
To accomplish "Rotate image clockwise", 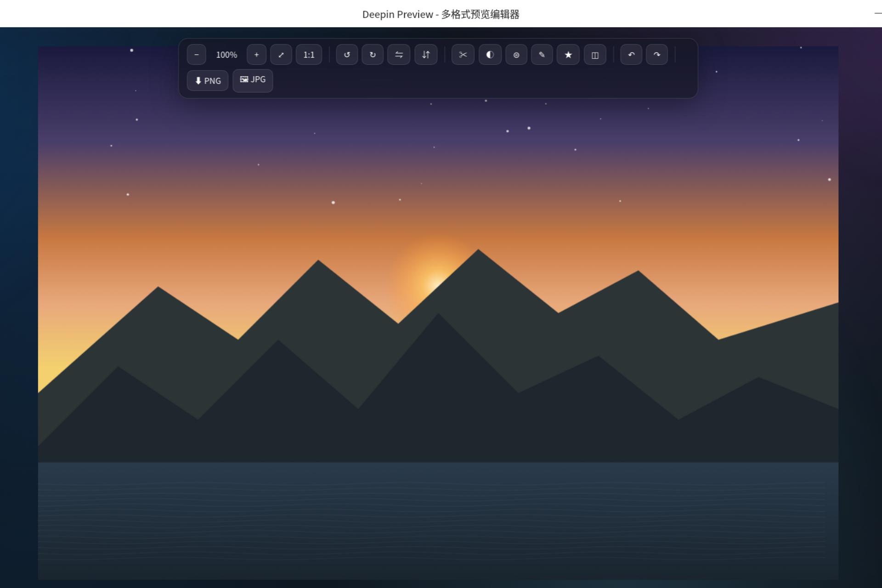I will click(x=373, y=55).
